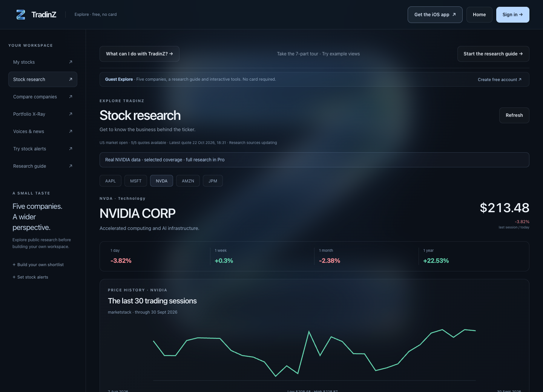Screen dimensions: 543x392
Task: Select the MSFT ticker tab
Action: point(136,181)
